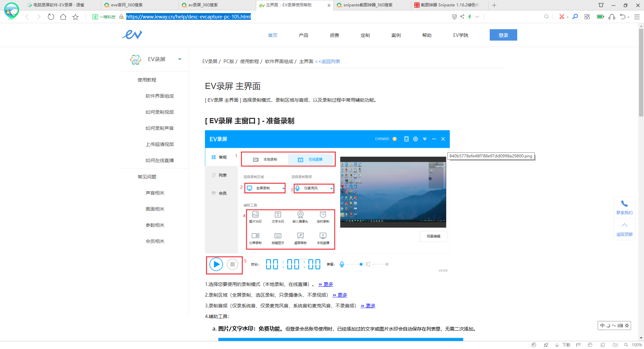Open the browser hamburger main menu
The width and height of the screenshot is (644, 349).
coord(637,16)
